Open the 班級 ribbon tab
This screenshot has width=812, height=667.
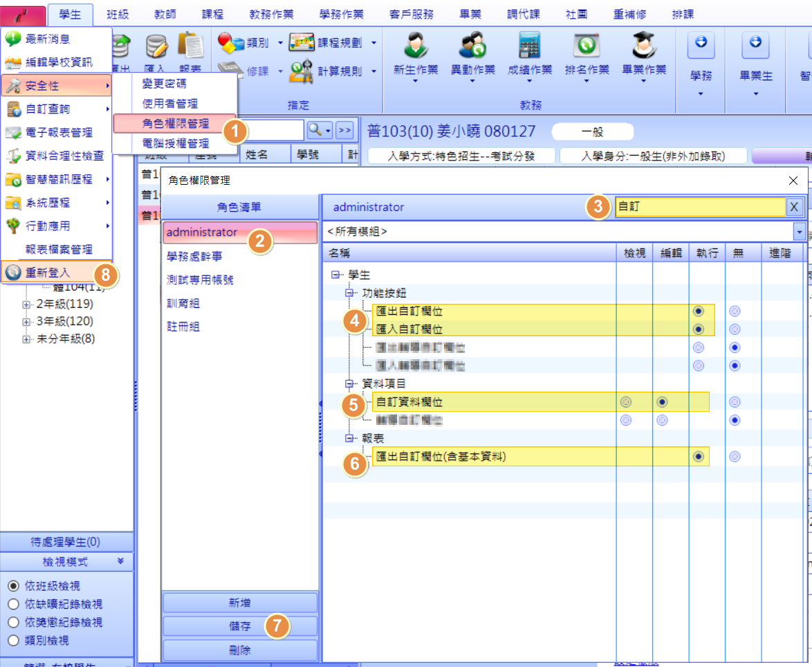click(118, 15)
